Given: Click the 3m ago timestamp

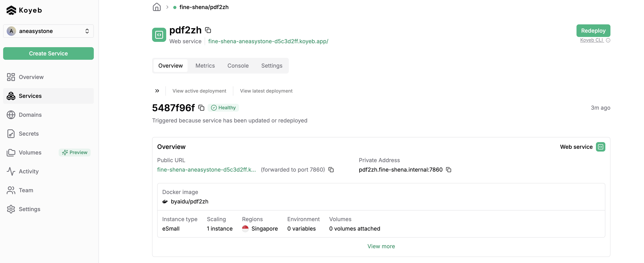Looking at the screenshot, I should (600, 108).
